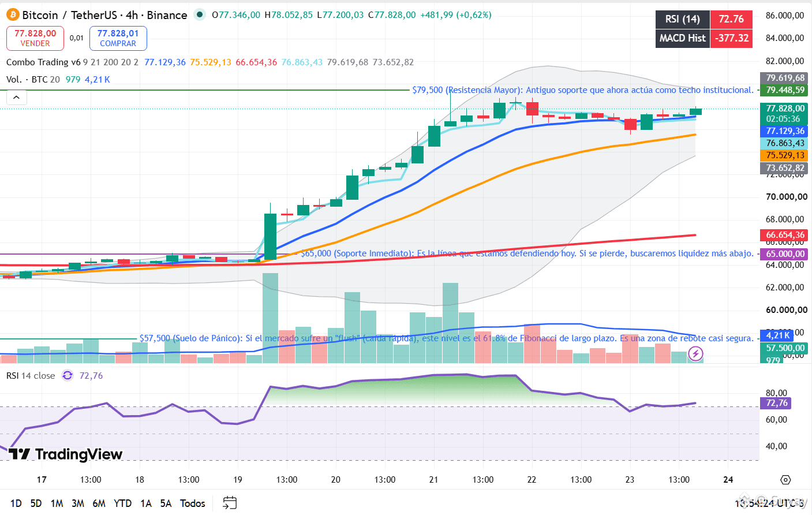The image size is (812, 515).
Task: Select the 5D time range
Action: coord(36,503)
